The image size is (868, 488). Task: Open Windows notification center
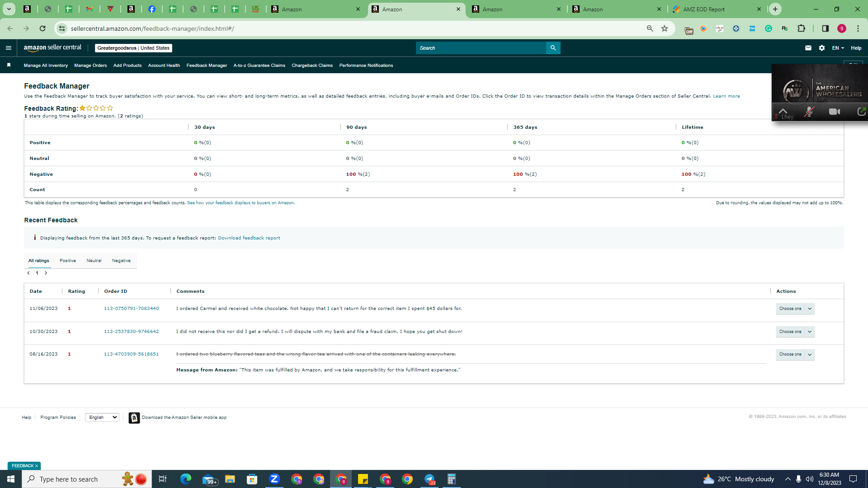[x=853, y=479]
